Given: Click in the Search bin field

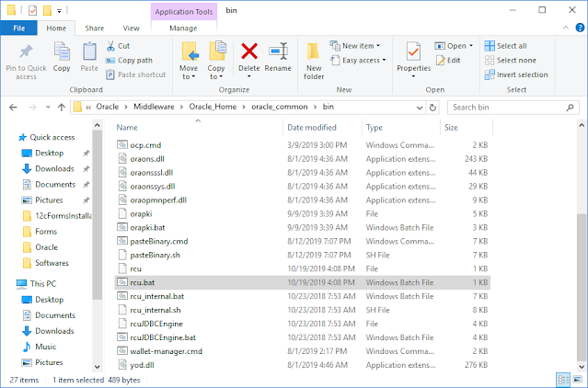Looking at the screenshot, I should click(506, 108).
